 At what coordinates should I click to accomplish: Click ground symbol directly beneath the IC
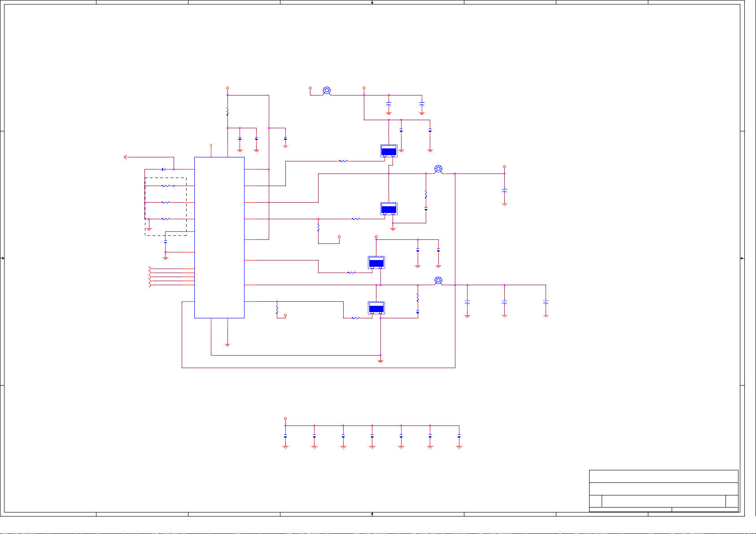[x=227, y=344]
